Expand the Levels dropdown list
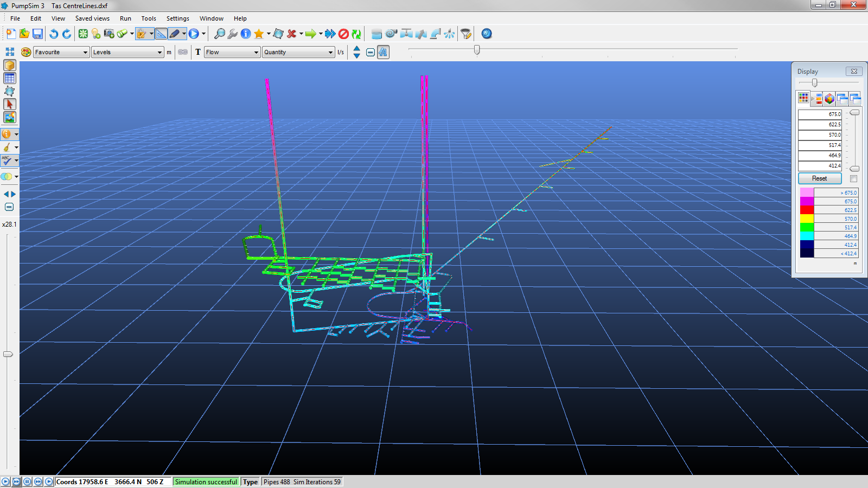The width and height of the screenshot is (868, 488). (x=127, y=52)
